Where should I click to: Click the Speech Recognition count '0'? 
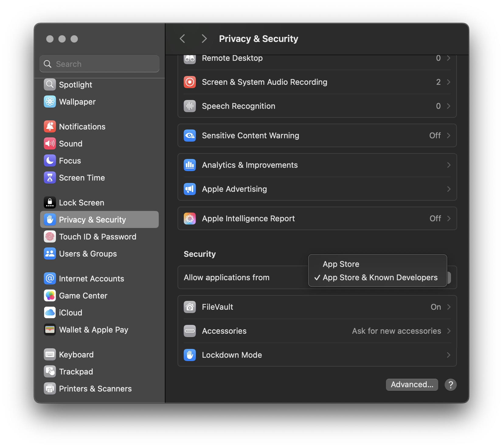pyautogui.click(x=438, y=106)
